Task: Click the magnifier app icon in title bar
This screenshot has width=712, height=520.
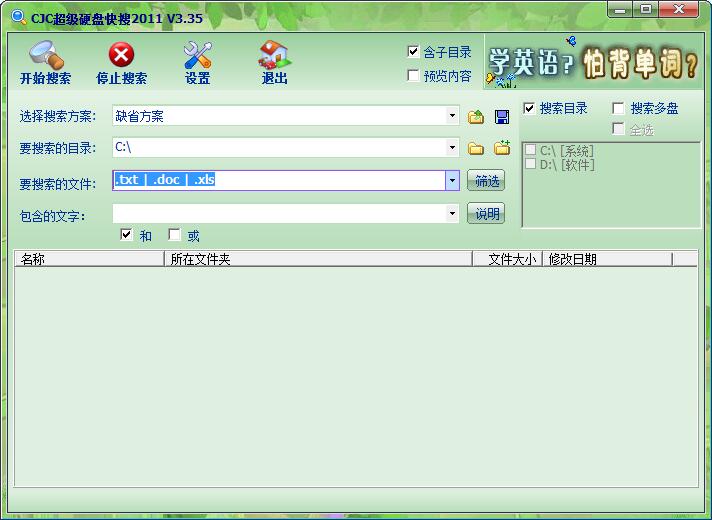Action: tap(18, 17)
